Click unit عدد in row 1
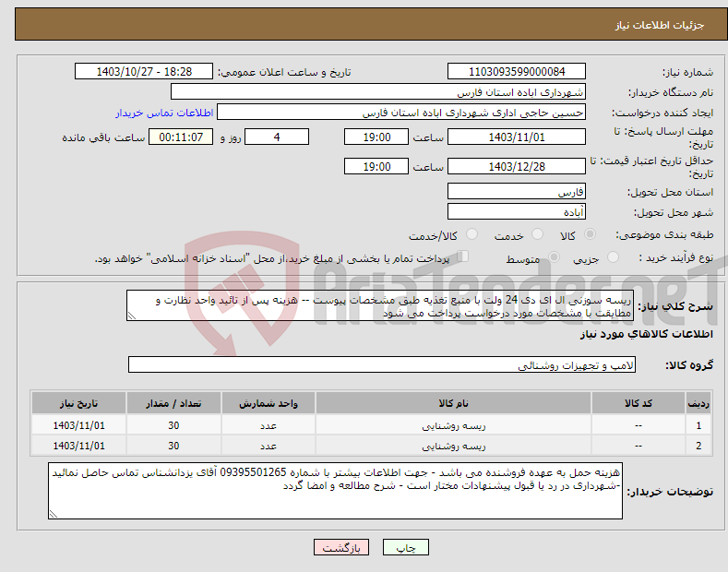 click(x=269, y=425)
